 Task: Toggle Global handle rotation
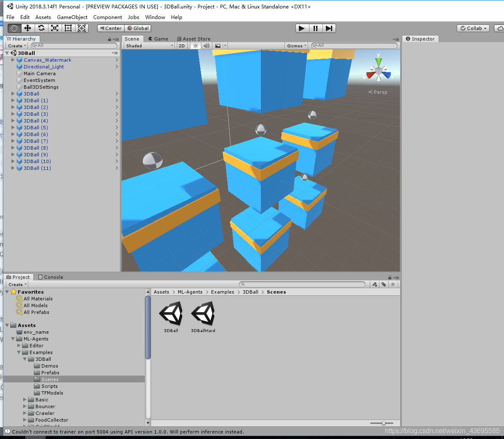coord(138,28)
